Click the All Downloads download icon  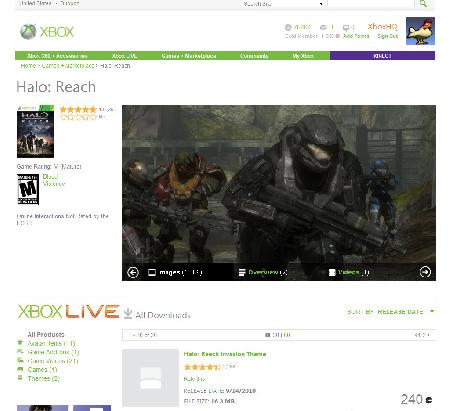point(128,313)
